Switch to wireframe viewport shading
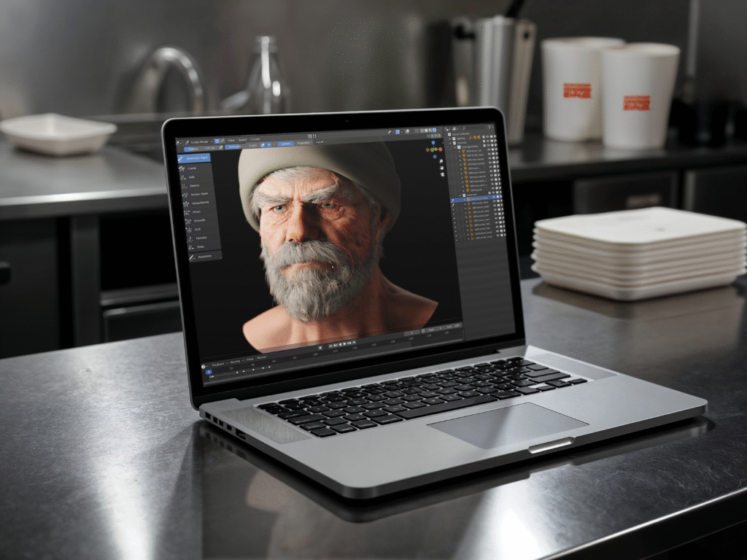 [x=422, y=131]
